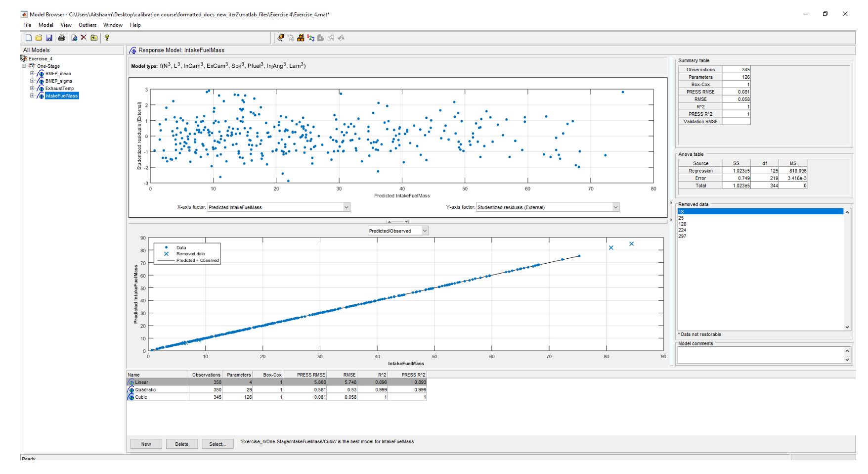Image resolution: width=868 pixels, height=474 pixels.
Task: Select the Quadratic model row
Action: (277, 390)
